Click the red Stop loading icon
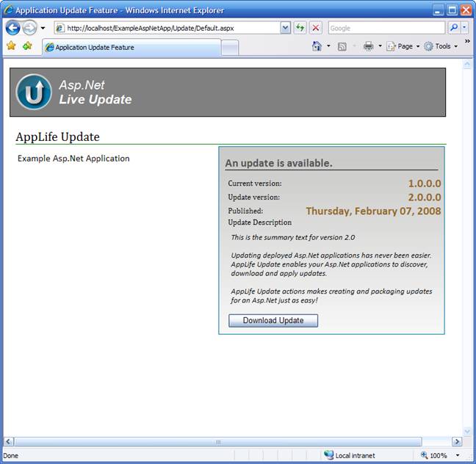 coord(316,28)
